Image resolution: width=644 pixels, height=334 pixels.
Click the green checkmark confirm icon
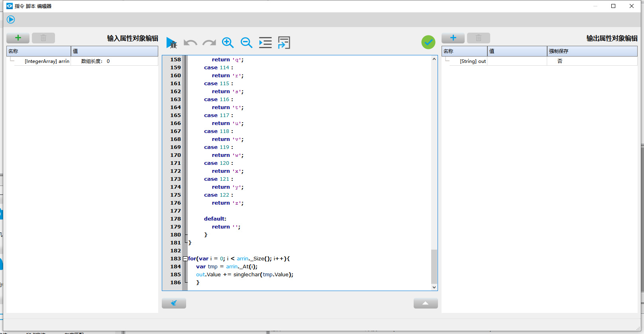point(428,42)
